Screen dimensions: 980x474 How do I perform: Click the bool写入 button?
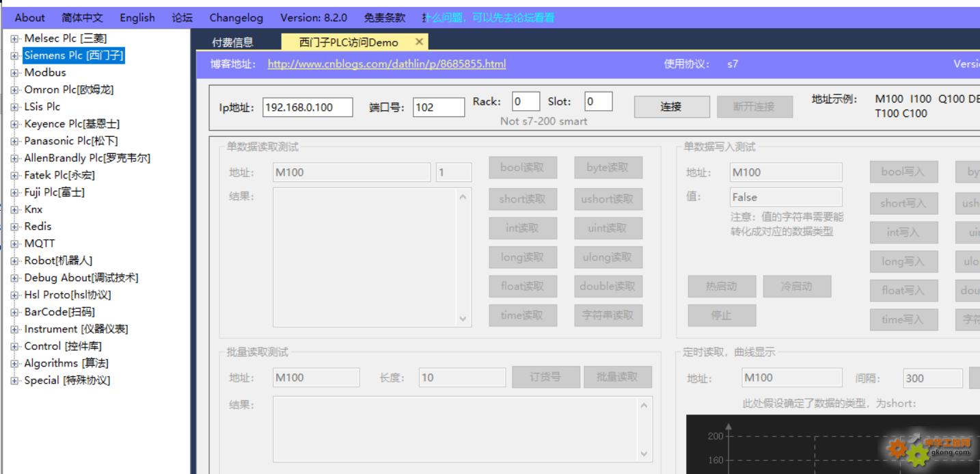point(903,172)
